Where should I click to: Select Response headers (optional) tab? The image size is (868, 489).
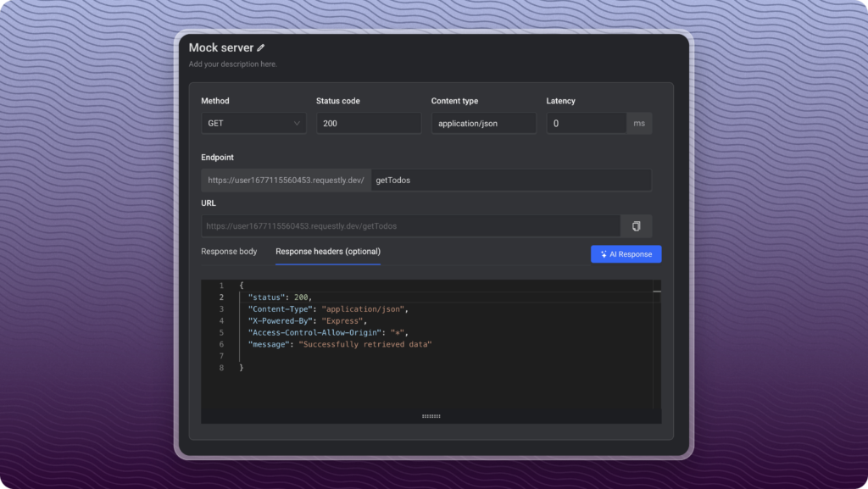coord(328,252)
